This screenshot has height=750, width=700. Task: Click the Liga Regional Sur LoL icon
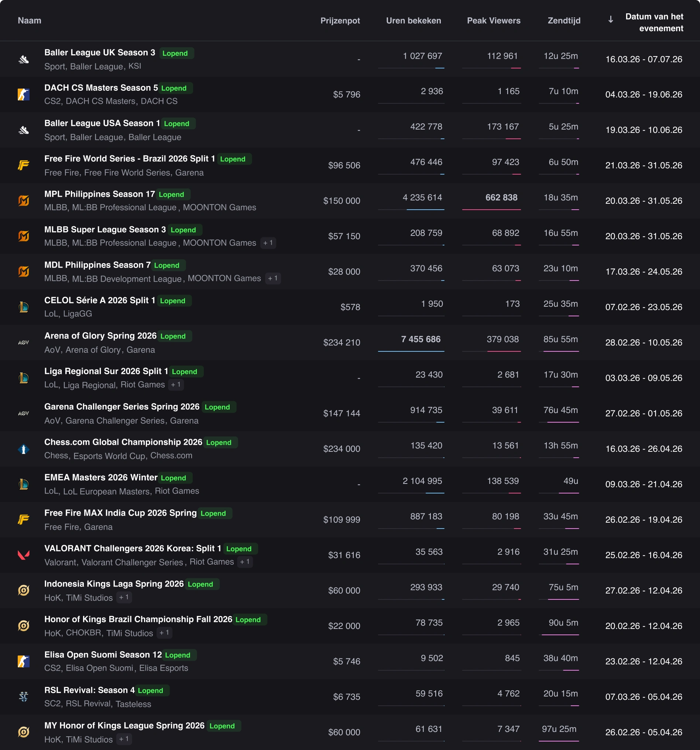pyautogui.click(x=24, y=378)
